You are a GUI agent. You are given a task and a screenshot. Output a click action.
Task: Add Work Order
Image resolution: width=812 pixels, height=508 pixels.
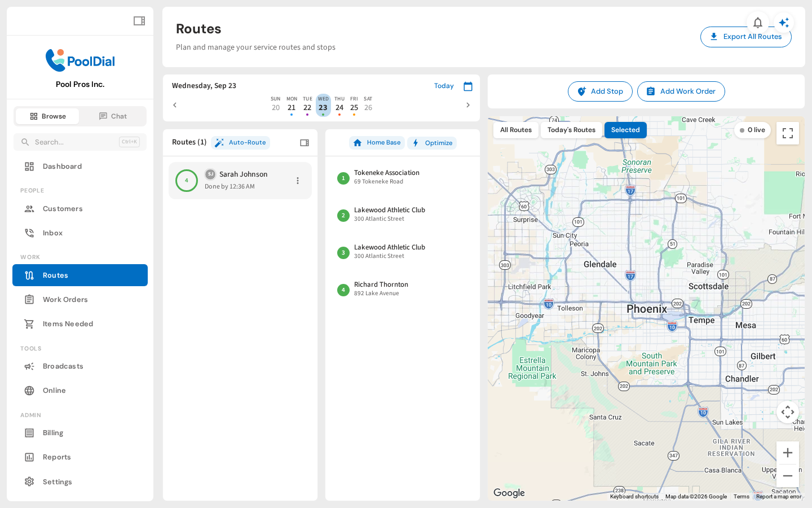[x=681, y=91]
